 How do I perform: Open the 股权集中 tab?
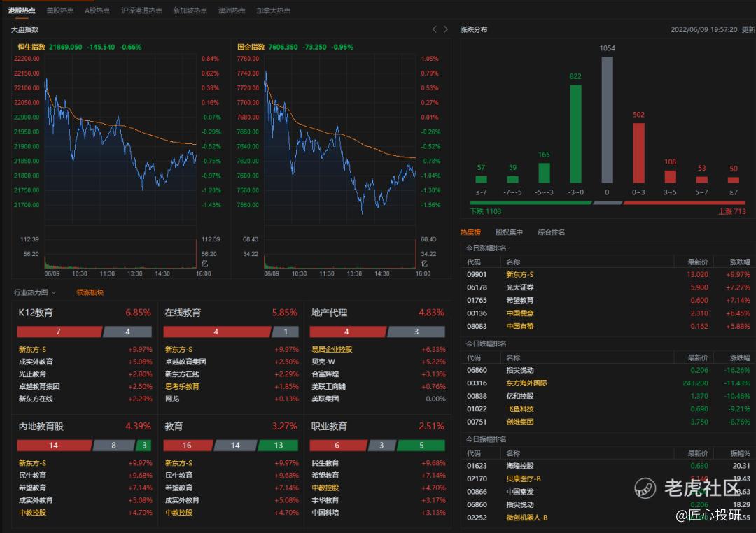(x=509, y=232)
